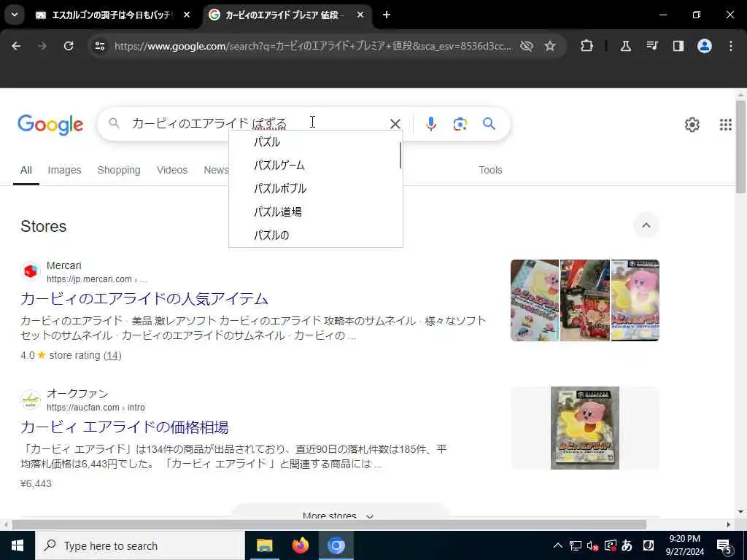Image resolution: width=747 pixels, height=560 pixels.
Task: Switch to News results tab
Action: pyautogui.click(x=216, y=170)
